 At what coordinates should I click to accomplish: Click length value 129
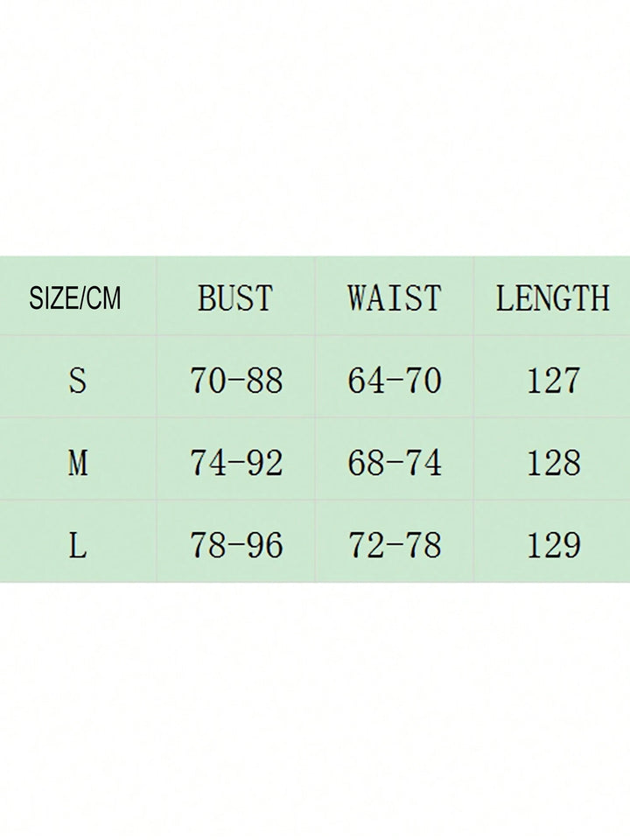point(553,545)
